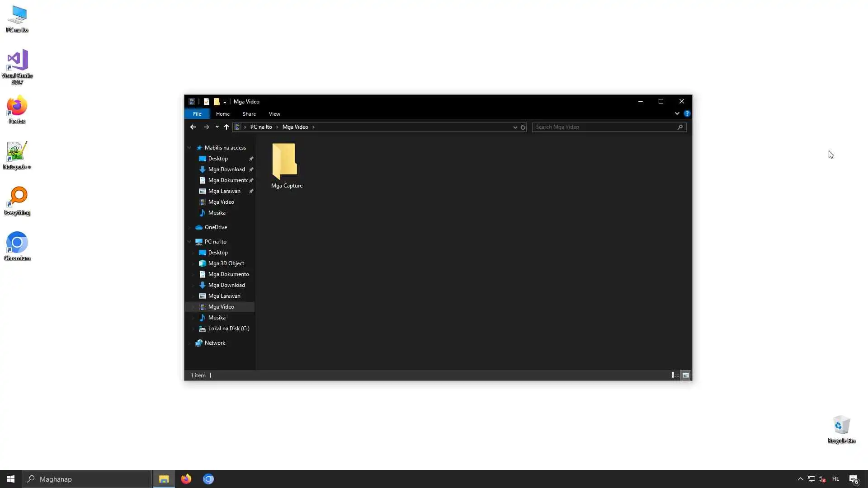Switch to large icons view layout
Image resolution: width=868 pixels, height=488 pixels.
(x=686, y=375)
